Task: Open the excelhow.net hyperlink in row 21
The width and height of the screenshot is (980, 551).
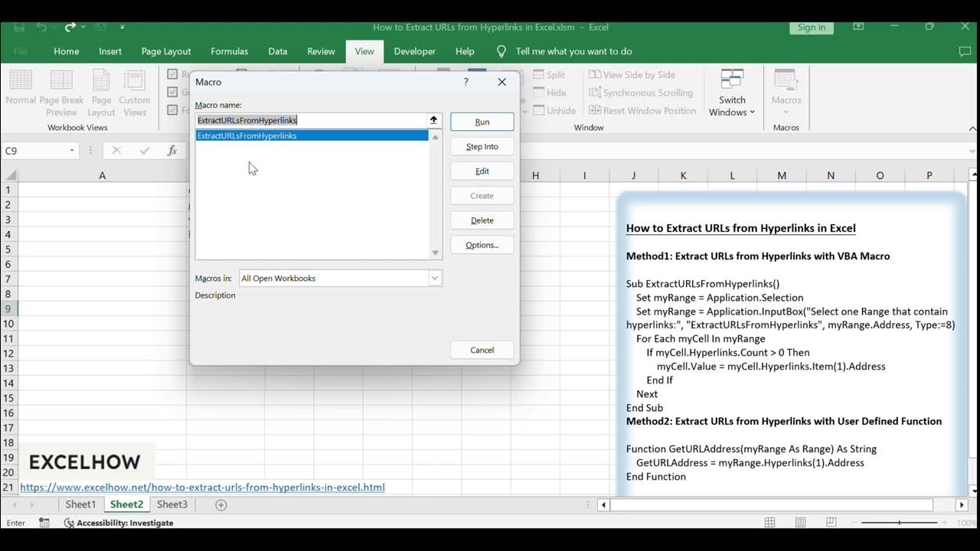Action: click(202, 487)
